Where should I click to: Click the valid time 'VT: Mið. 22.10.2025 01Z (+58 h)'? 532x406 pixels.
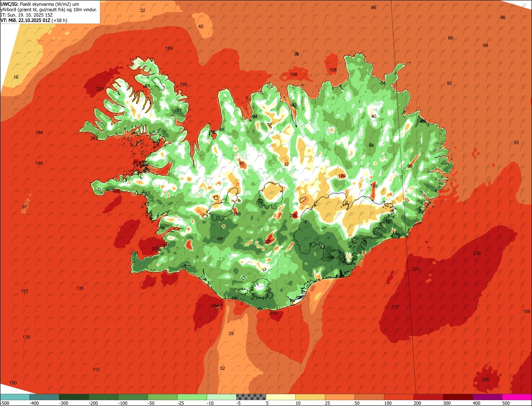34,20
